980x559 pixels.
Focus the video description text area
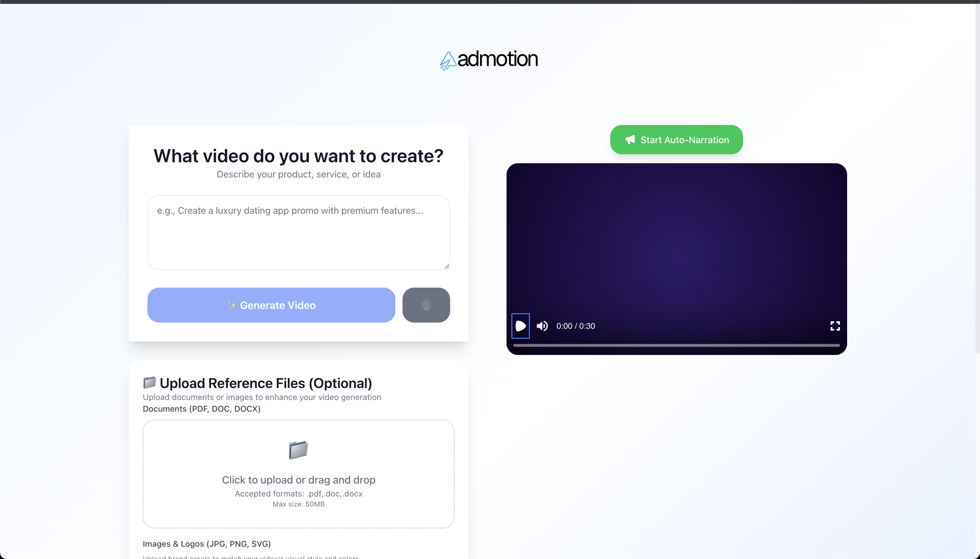coord(298,232)
